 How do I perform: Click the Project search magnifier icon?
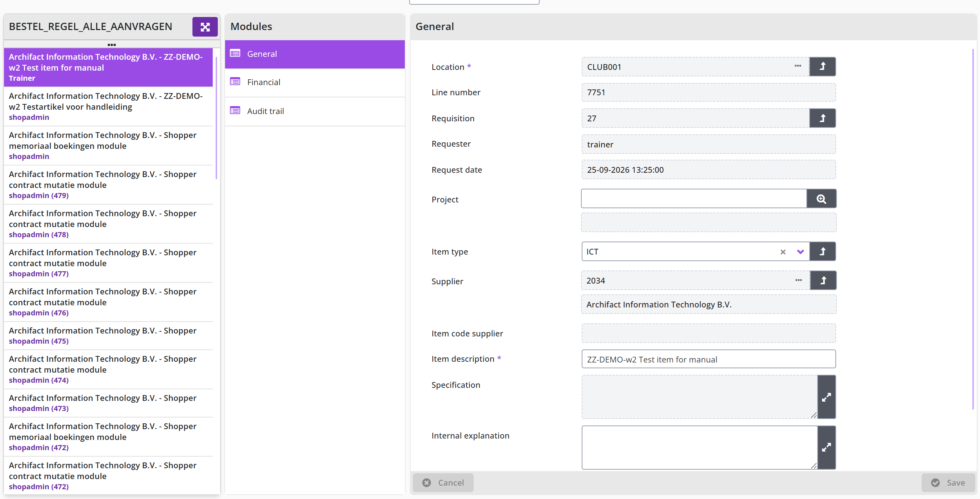[821, 199]
